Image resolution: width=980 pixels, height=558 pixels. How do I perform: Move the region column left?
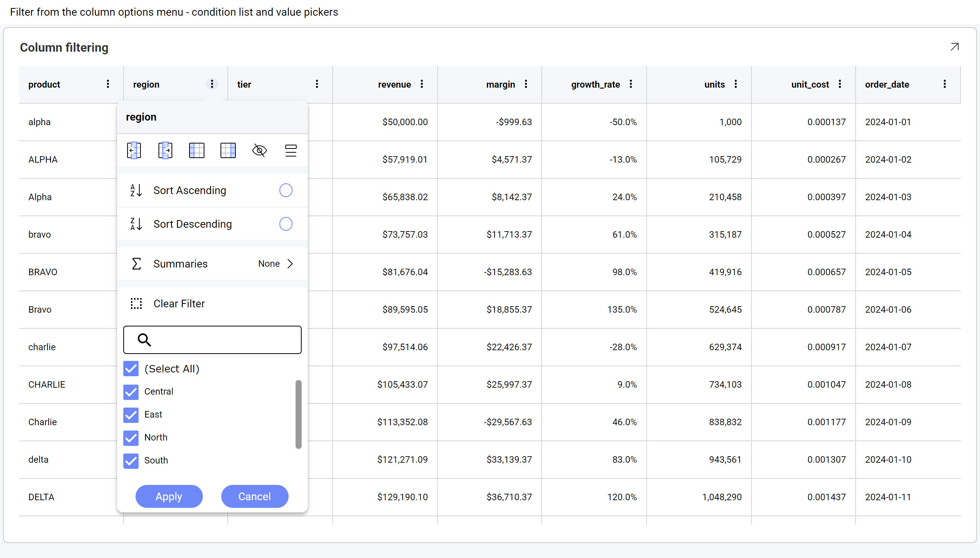coord(134,151)
